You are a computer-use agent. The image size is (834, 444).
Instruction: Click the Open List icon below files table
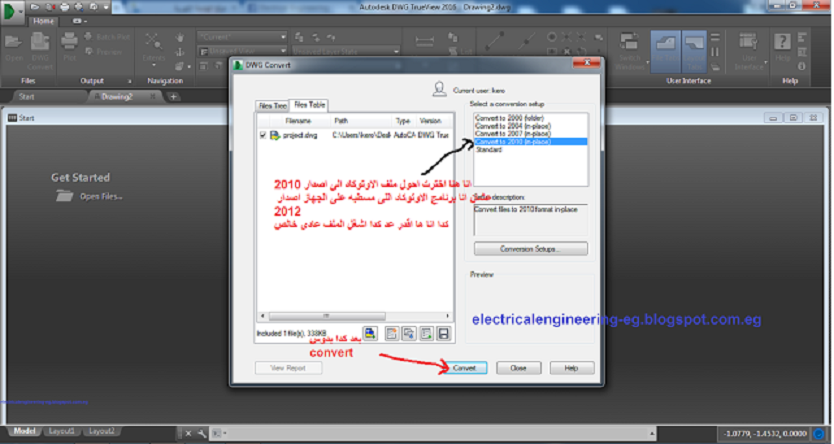[x=409, y=333]
